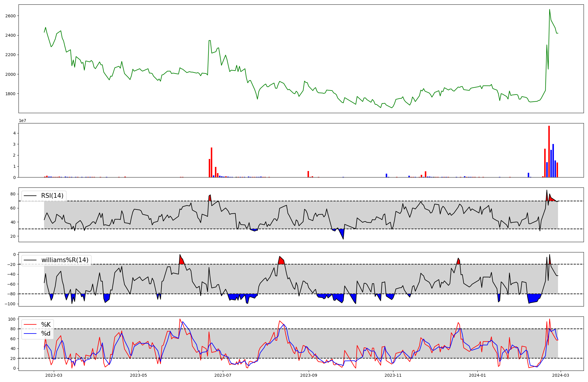Viewport: 588px width, 382px height.
Task: Click the williams%R(14) legend label
Action: pos(65,260)
